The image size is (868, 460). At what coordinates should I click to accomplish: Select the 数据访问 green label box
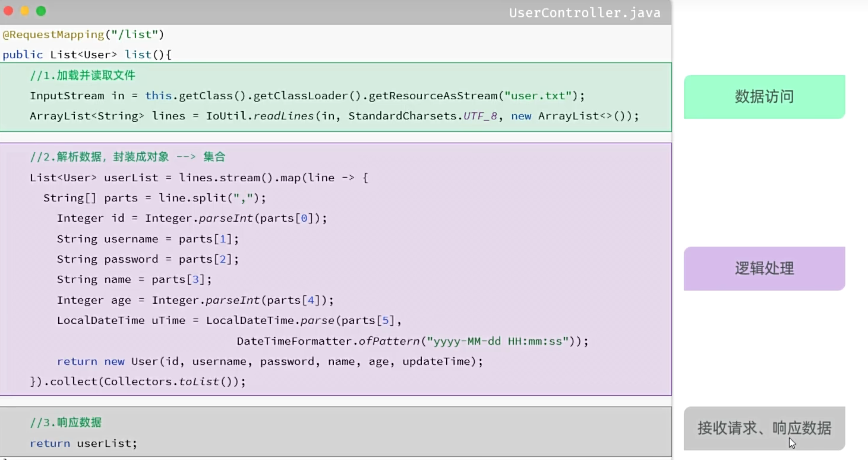point(764,96)
